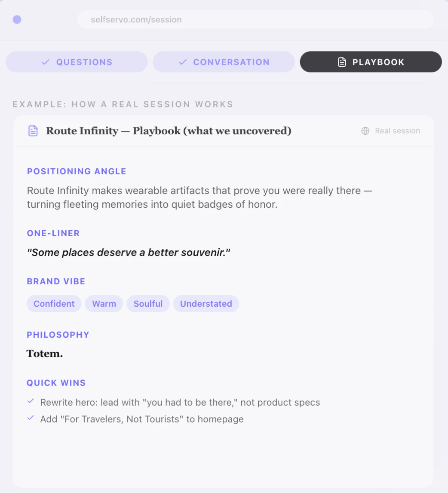Image resolution: width=448 pixels, height=493 pixels.
Task: Toggle the For Travelers quick win checkmark
Action: coord(31,418)
